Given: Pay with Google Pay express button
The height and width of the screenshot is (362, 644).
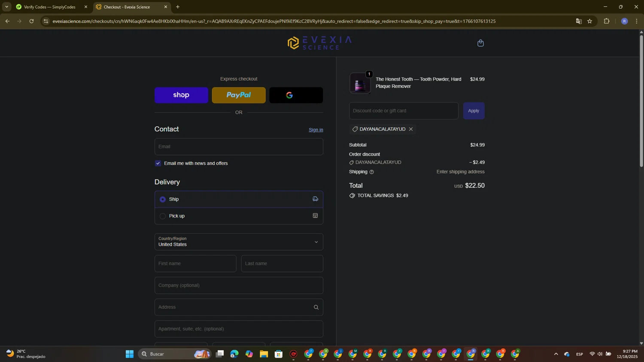Looking at the screenshot, I should 296,95.
